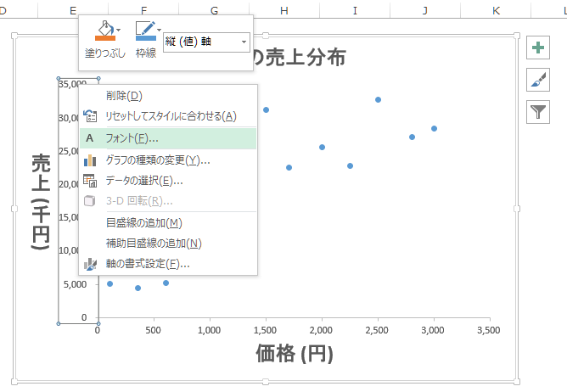Click the 塗りつぶし label
The height and width of the screenshot is (392, 567).
point(105,53)
